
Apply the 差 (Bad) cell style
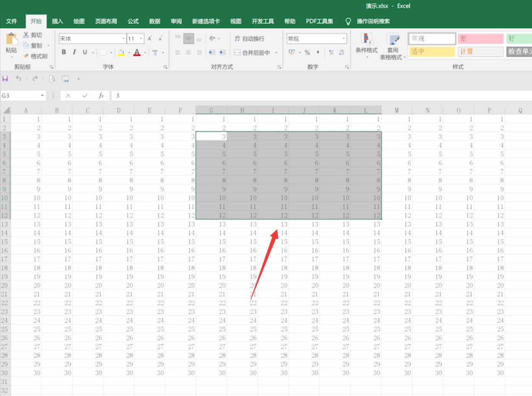tap(481, 38)
